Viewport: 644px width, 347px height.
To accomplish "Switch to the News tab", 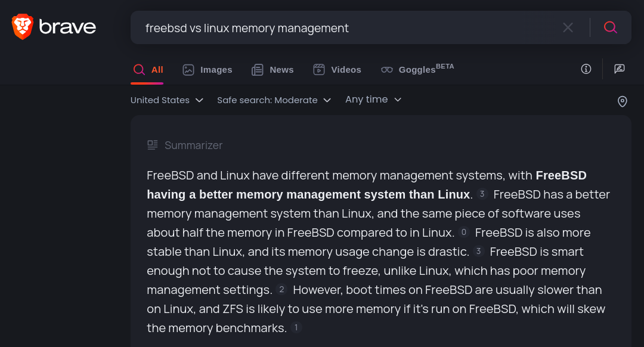I will (273, 70).
